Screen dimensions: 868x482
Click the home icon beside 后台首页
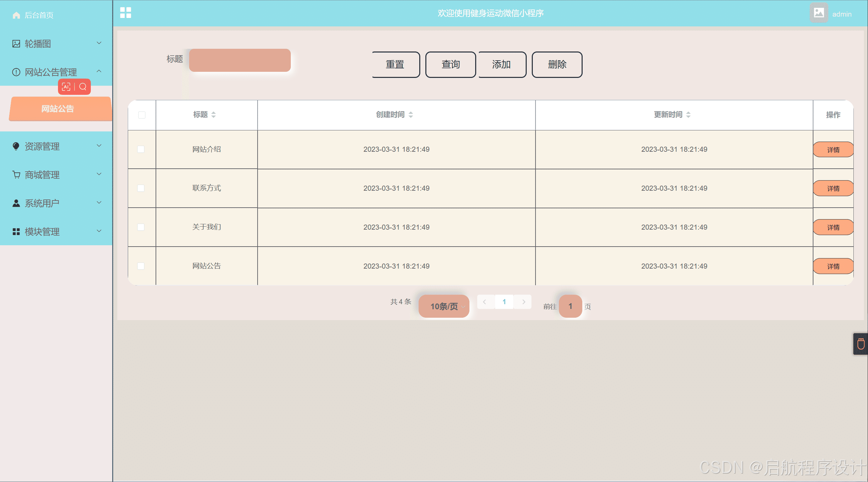(x=16, y=15)
